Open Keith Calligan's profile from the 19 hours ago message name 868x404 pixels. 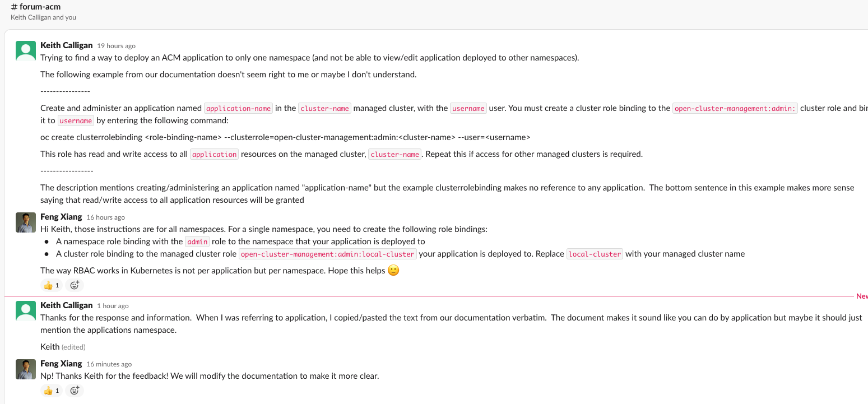(67, 45)
